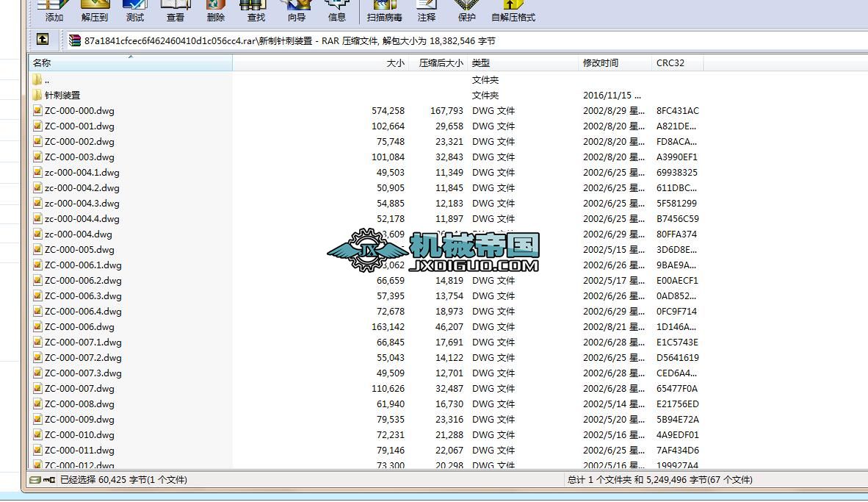Click the CRC32 value 8FC431AC

click(678, 111)
